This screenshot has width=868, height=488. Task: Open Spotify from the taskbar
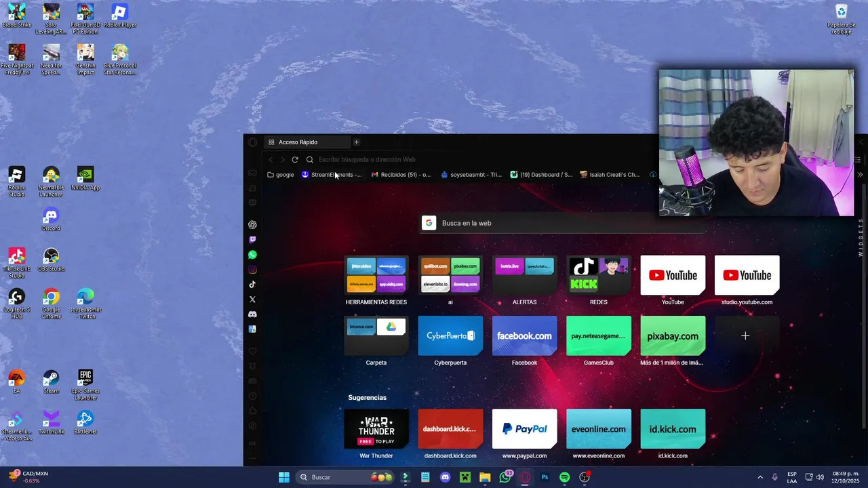(565, 477)
